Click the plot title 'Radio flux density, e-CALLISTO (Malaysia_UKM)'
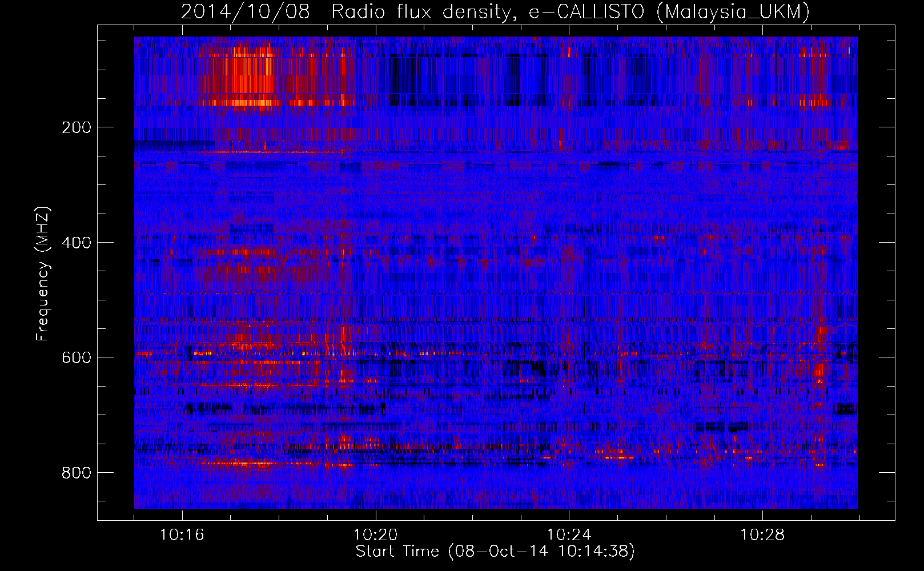 pyautogui.click(x=571, y=11)
